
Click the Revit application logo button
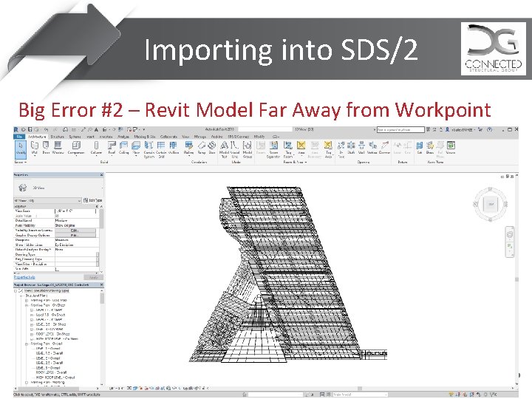(16, 129)
